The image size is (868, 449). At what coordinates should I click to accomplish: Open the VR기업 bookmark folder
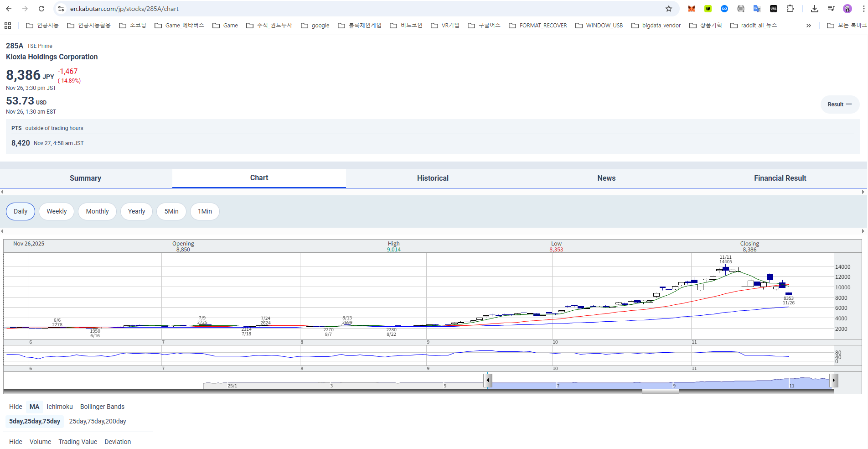(445, 26)
